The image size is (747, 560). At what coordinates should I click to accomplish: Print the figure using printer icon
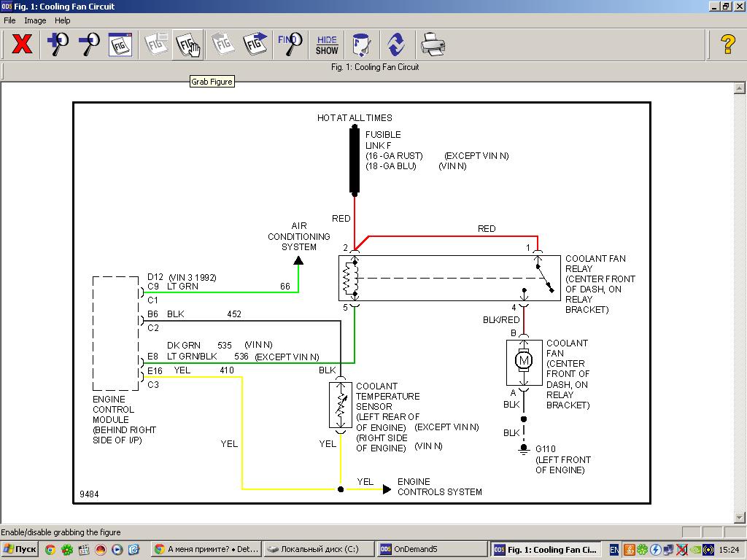pos(433,44)
